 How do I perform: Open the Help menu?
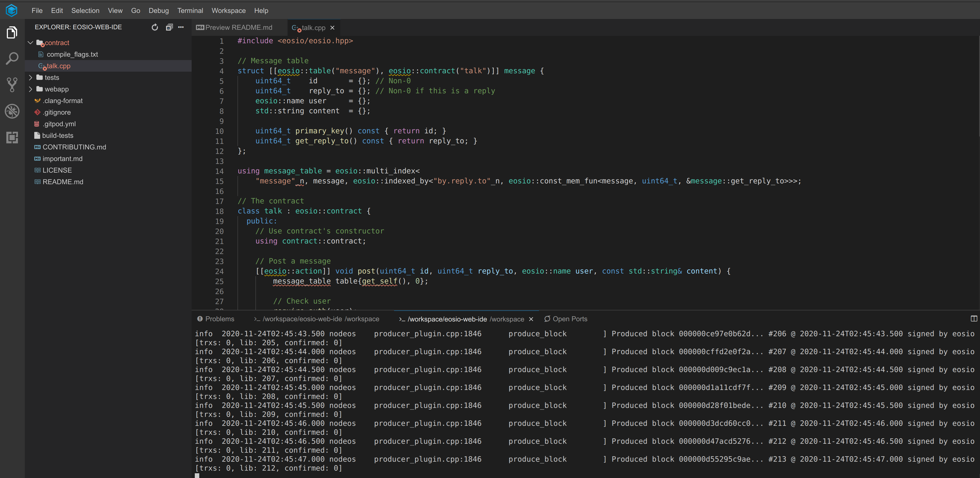(261, 11)
